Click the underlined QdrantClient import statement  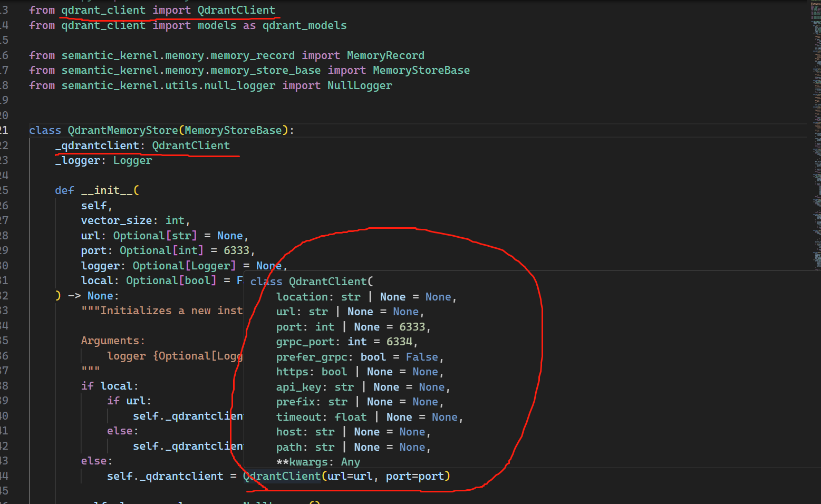click(x=169, y=9)
